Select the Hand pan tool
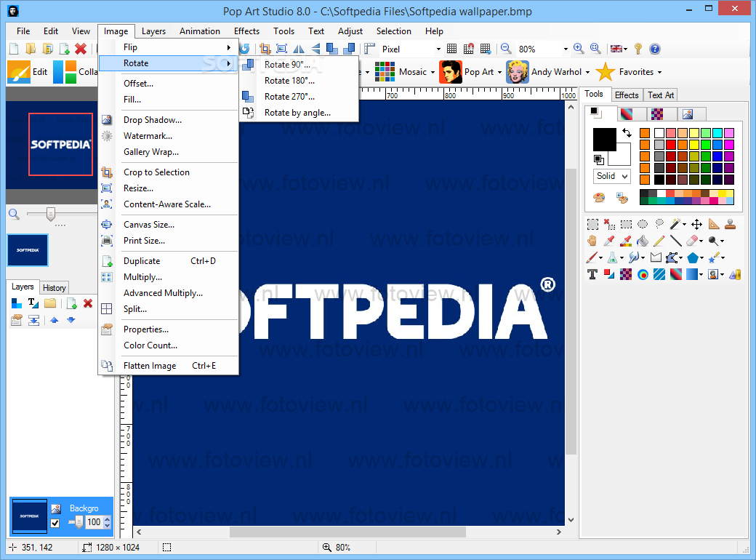The image size is (756, 560). point(592,241)
